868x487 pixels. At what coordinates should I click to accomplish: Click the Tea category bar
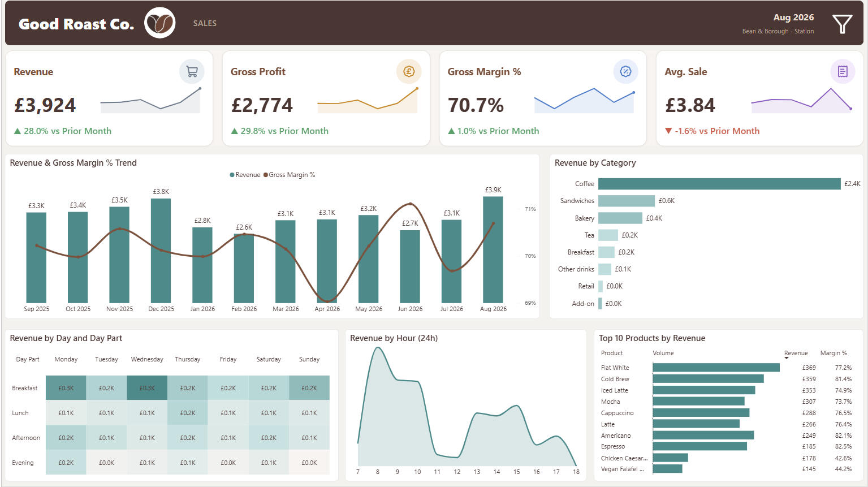(x=608, y=235)
